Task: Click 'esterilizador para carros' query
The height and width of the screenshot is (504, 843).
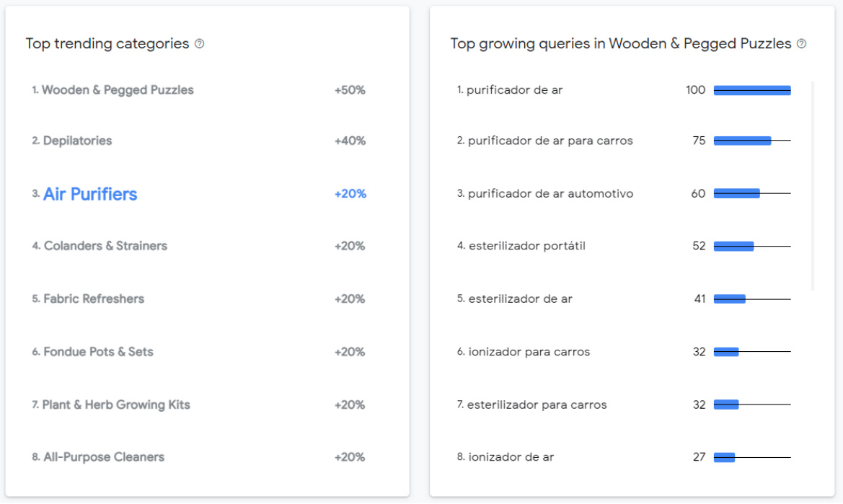Action: point(537,404)
